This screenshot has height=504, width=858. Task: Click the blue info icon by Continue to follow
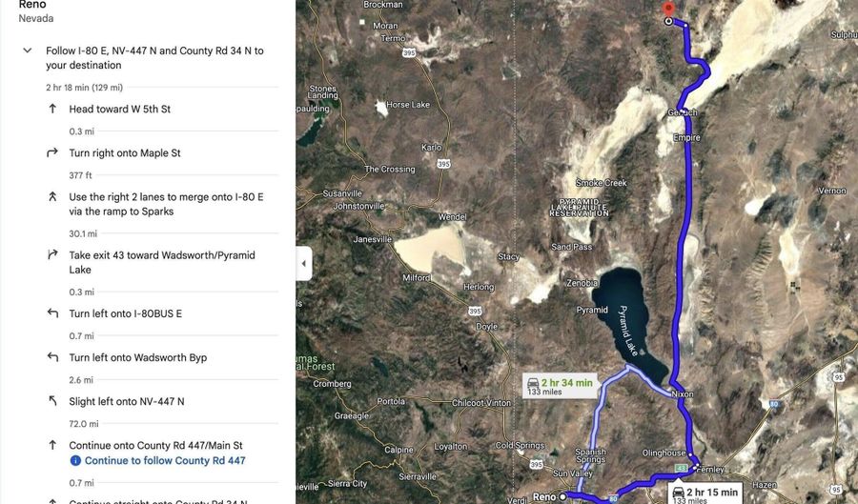(75, 461)
